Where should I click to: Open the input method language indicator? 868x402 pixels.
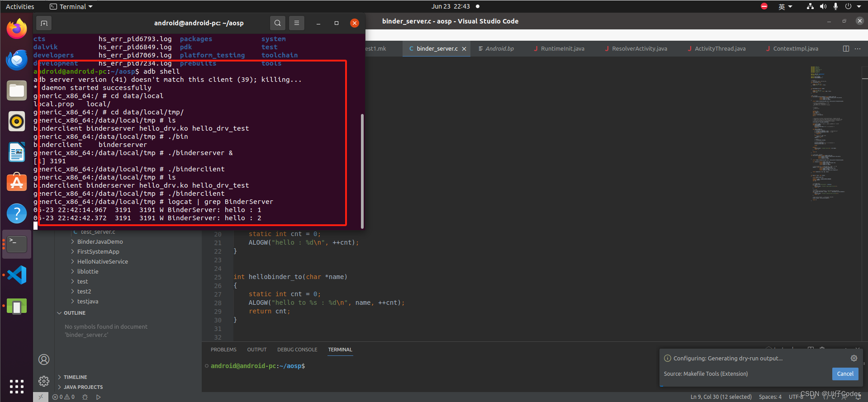pyautogui.click(x=785, y=6)
